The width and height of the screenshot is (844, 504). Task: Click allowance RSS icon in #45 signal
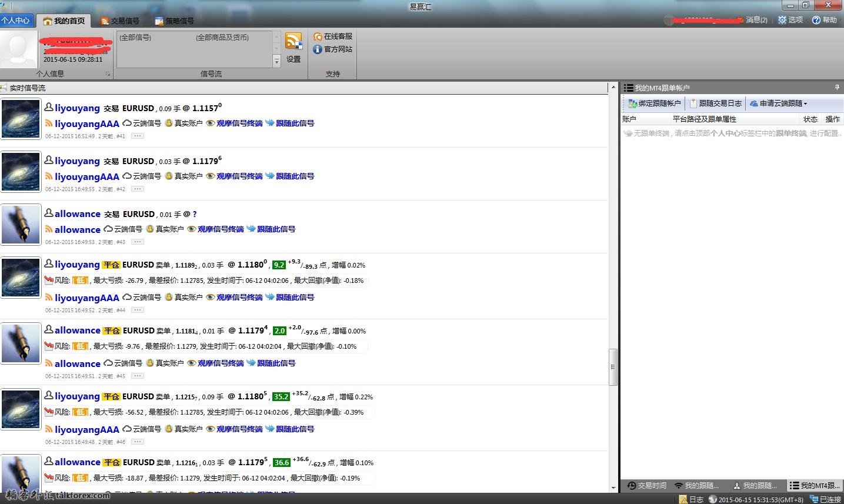click(x=49, y=363)
